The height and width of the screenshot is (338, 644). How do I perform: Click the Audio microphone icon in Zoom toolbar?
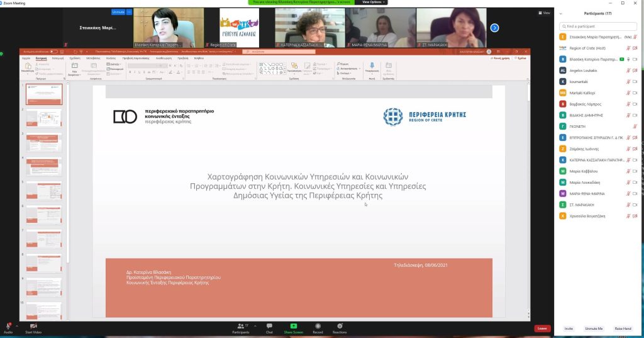(8, 326)
